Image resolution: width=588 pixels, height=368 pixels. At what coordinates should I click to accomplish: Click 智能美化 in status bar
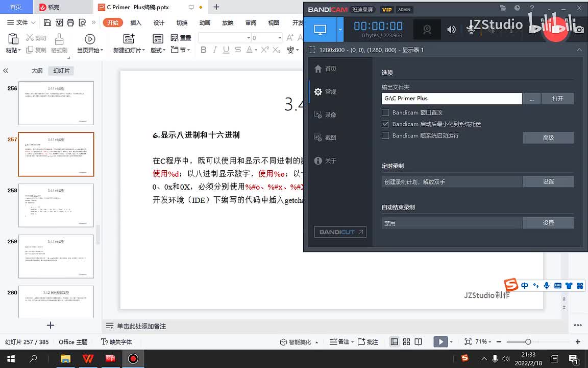tap(296, 342)
